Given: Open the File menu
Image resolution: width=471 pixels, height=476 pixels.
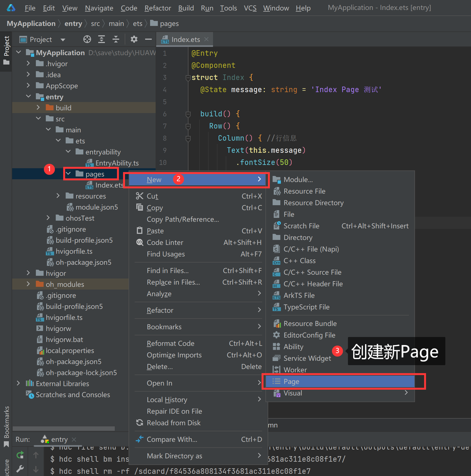Looking at the screenshot, I should coord(30,8).
